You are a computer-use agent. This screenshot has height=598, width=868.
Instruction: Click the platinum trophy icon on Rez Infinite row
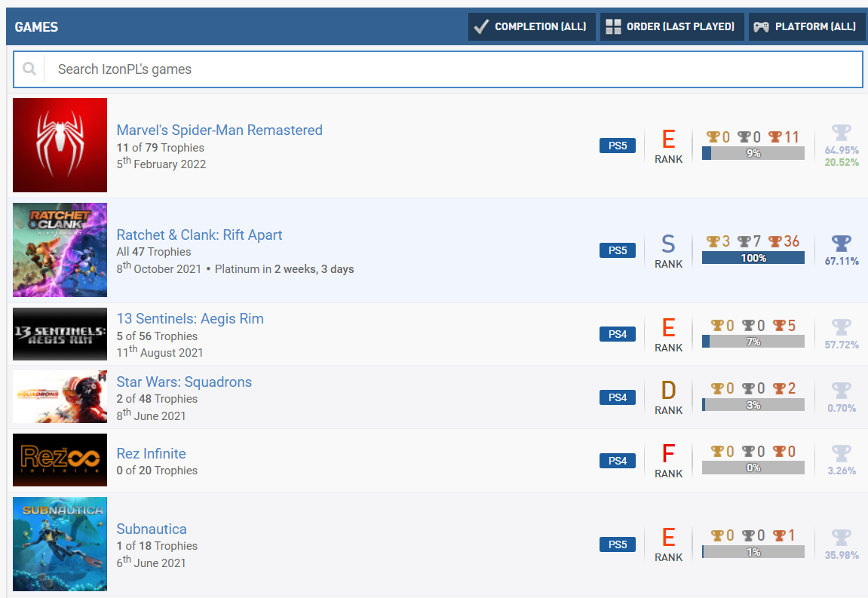click(x=842, y=453)
